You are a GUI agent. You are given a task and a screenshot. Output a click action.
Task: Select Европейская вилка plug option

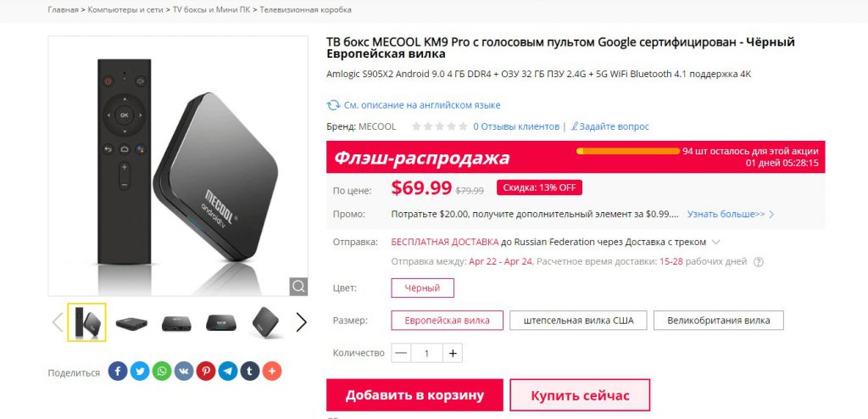point(448,321)
